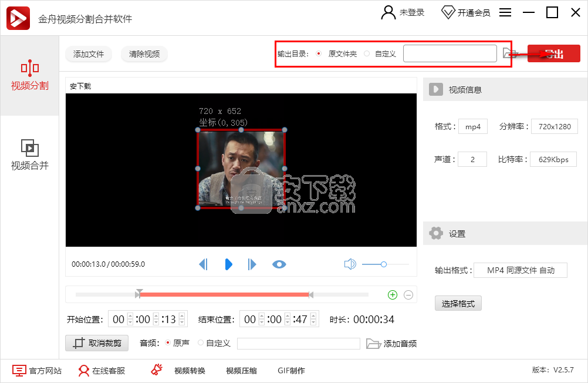The height and width of the screenshot is (383, 588).
Task: Increase start position hours stepper
Action: click(x=130, y=316)
